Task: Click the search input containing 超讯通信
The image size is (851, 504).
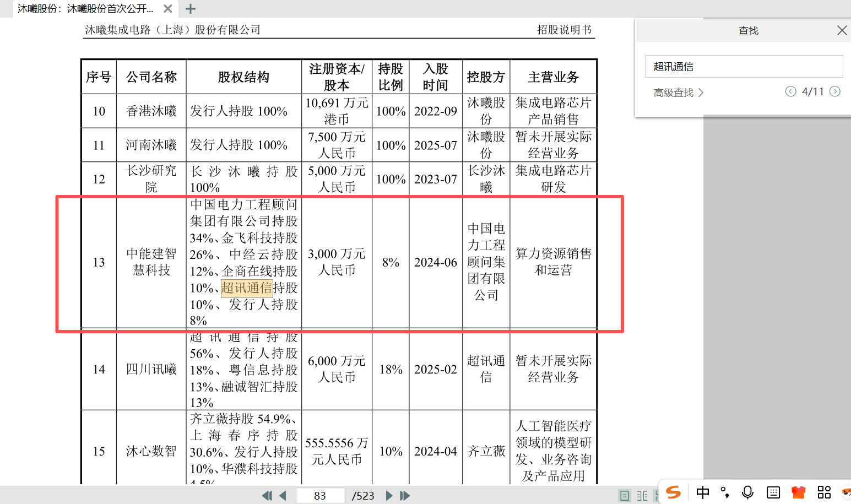Action: [x=744, y=67]
